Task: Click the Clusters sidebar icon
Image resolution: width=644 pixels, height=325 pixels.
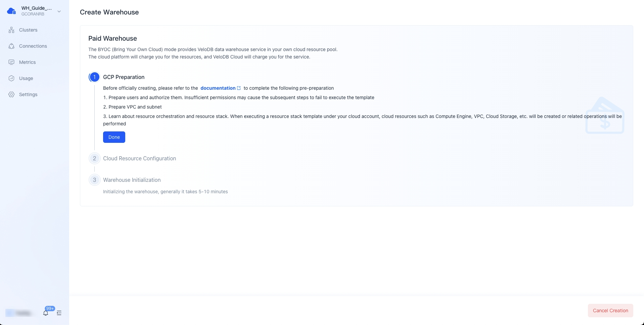Action: pyautogui.click(x=11, y=30)
